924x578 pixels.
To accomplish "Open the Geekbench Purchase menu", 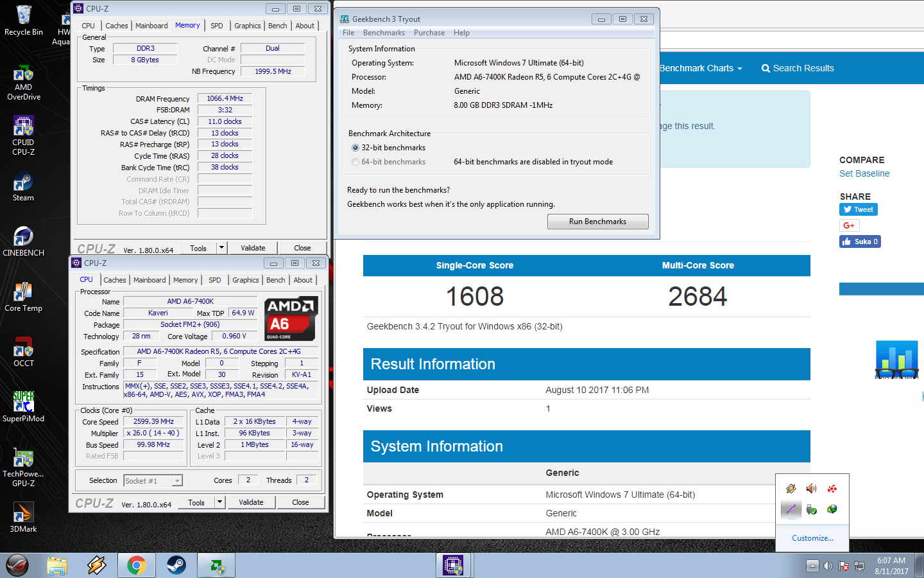I will tap(429, 33).
